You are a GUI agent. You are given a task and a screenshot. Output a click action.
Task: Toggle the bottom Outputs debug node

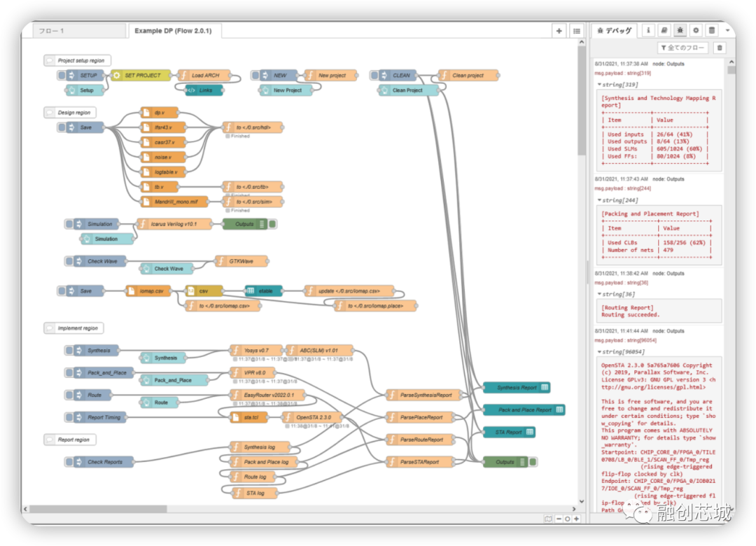tap(533, 461)
